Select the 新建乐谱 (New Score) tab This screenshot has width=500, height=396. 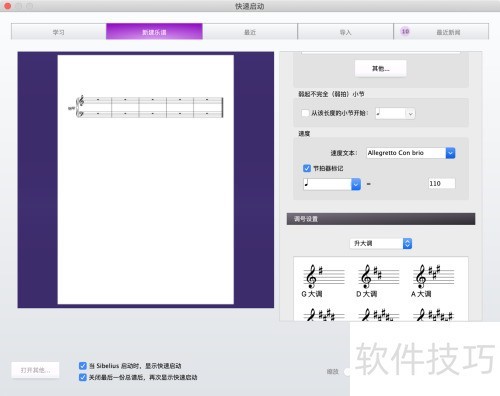(154, 32)
